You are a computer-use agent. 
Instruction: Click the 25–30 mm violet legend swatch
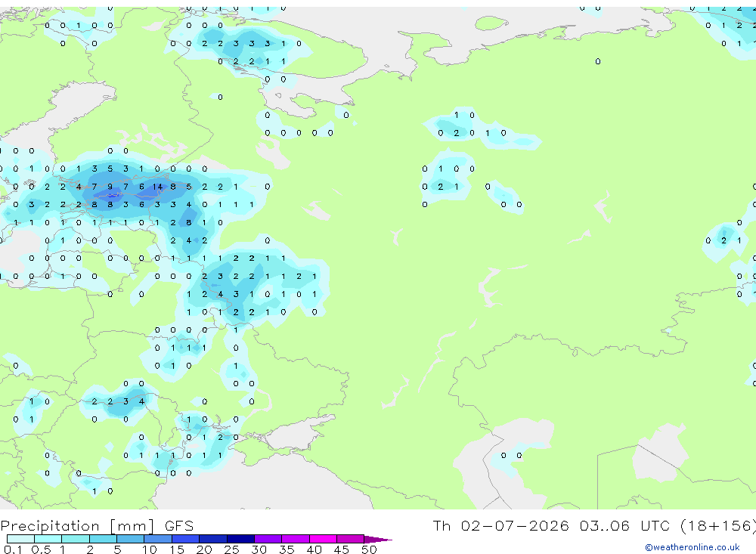(x=241, y=539)
